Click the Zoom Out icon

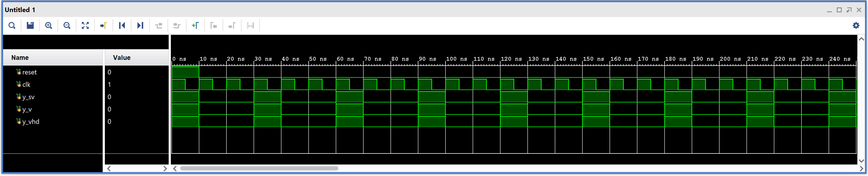pyautogui.click(x=67, y=26)
